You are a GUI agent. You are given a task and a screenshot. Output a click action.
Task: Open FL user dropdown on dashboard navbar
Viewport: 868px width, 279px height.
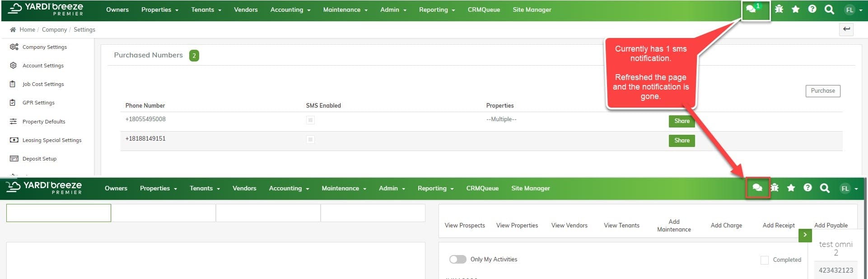point(849,189)
